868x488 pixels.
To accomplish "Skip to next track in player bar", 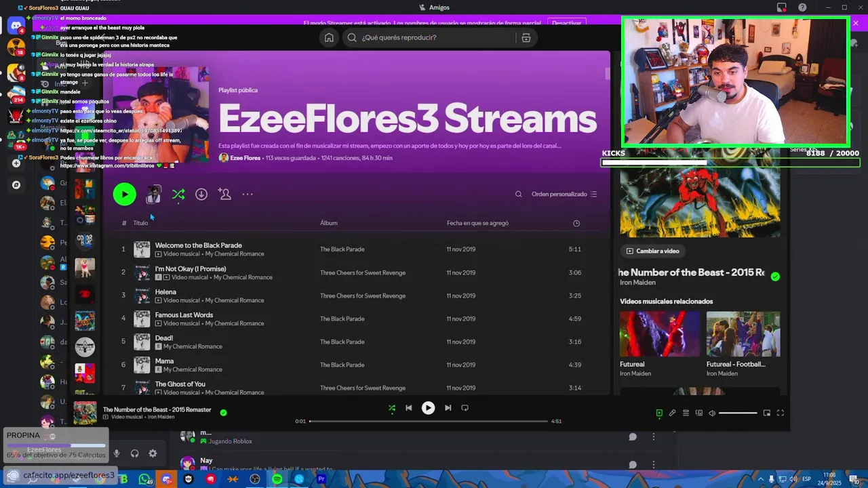I will point(448,408).
